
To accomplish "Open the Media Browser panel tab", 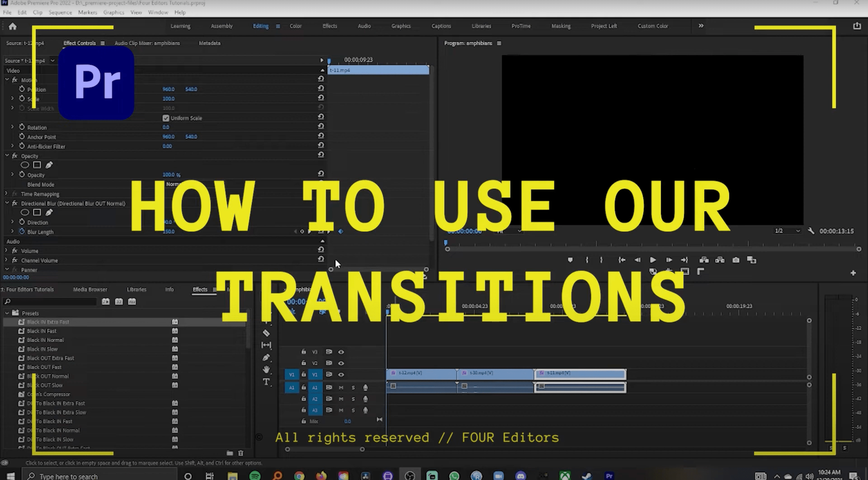I will (x=90, y=289).
